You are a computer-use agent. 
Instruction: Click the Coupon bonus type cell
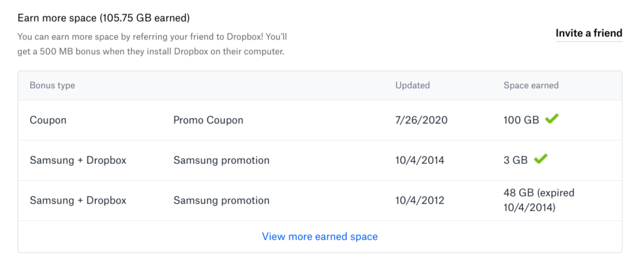pos(48,120)
